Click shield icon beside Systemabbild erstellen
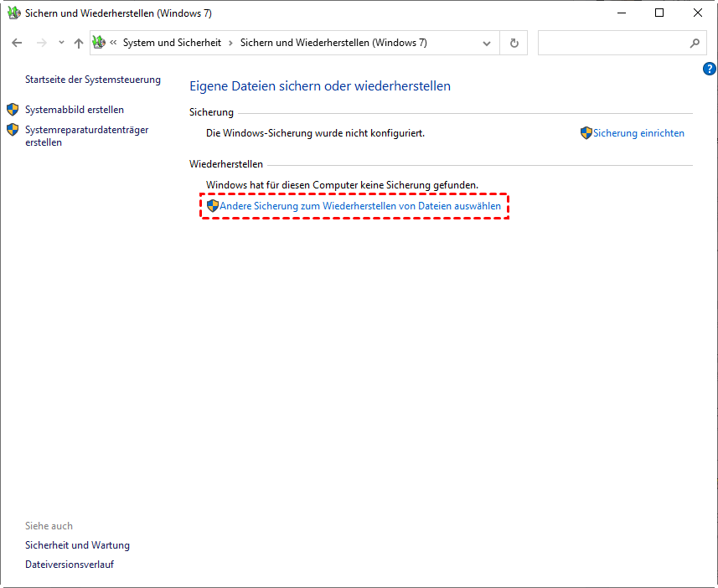The width and height of the screenshot is (718, 588). [x=13, y=110]
